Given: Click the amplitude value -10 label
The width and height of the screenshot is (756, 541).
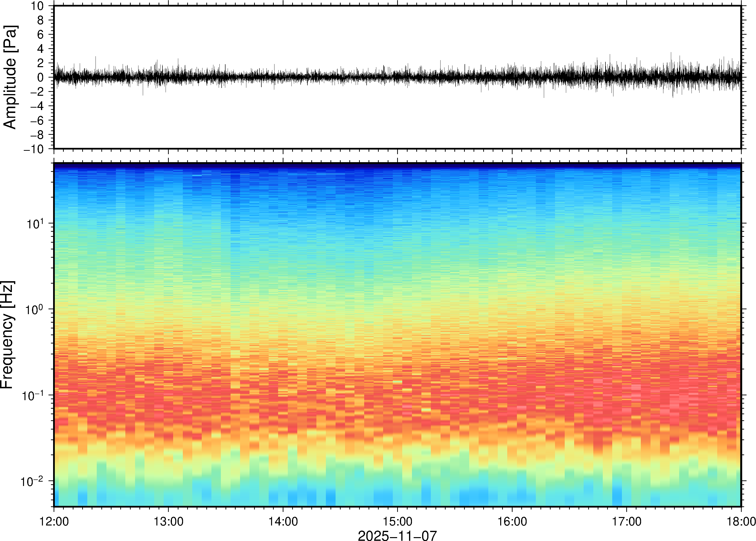Looking at the screenshot, I should tap(34, 149).
